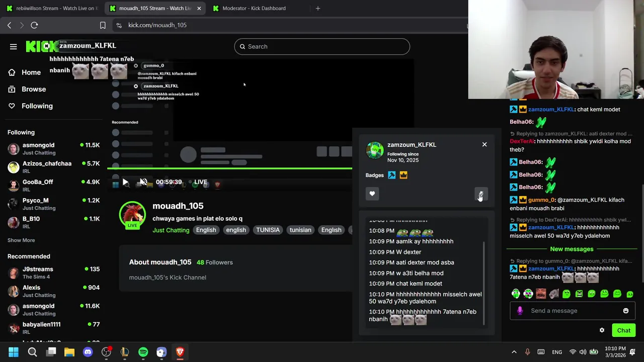Open asmongold channel in Following list
644x362 pixels.
pos(53,148)
